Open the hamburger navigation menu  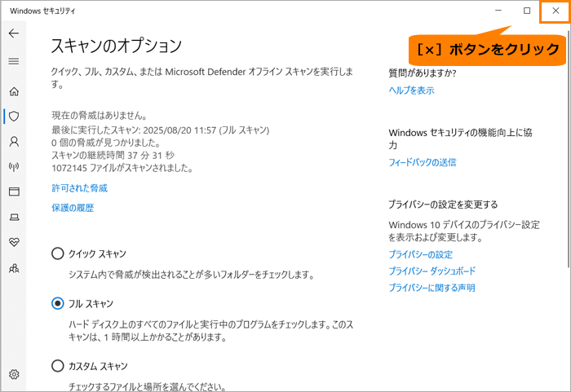click(14, 61)
